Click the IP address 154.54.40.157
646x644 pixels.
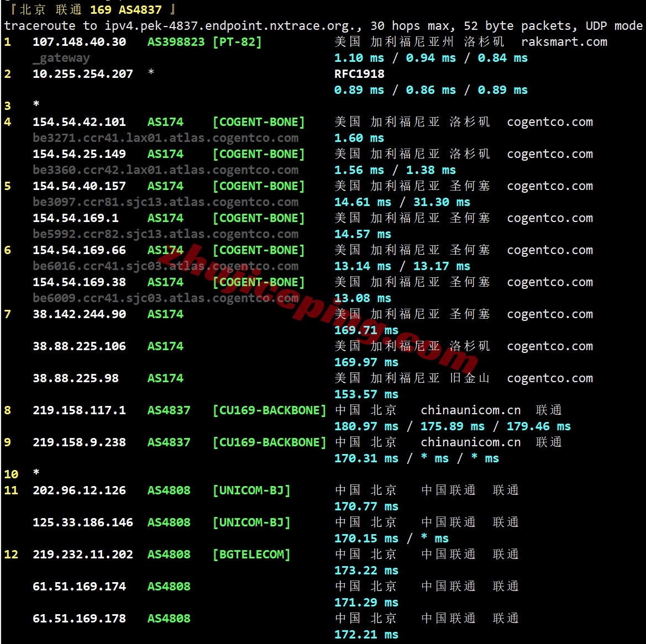(79, 186)
